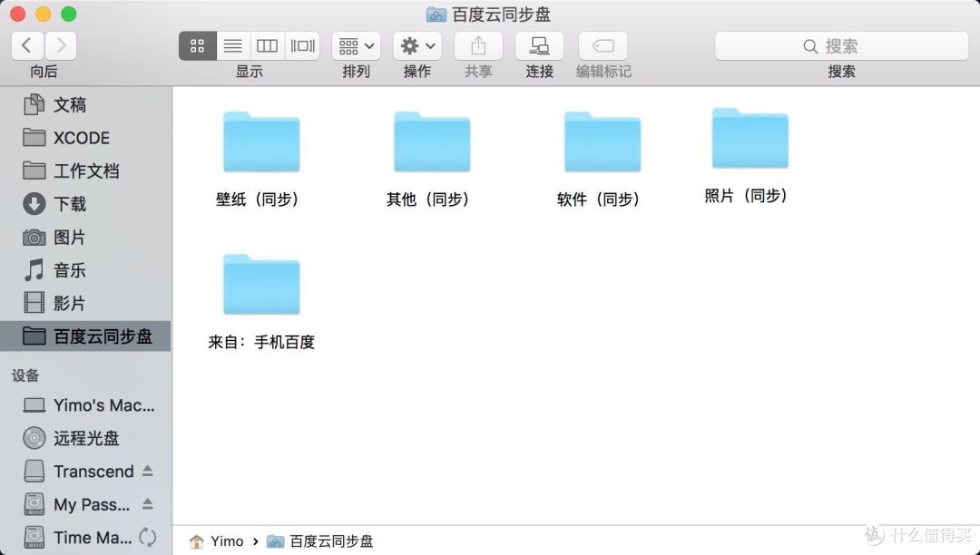The width and height of the screenshot is (980, 555).
Task: Click the 编辑标记 tag button
Action: click(x=603, y=45)
